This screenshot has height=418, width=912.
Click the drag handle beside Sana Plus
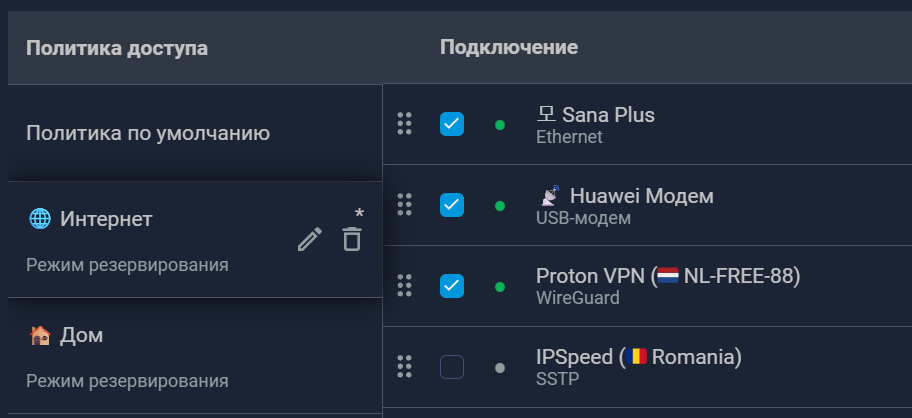pos(404,124)
